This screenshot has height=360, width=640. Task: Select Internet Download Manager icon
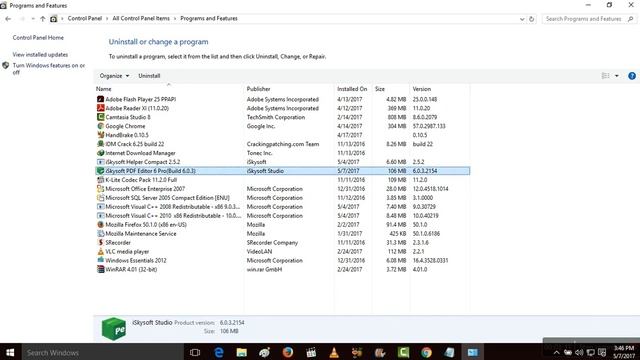point(100,153)
